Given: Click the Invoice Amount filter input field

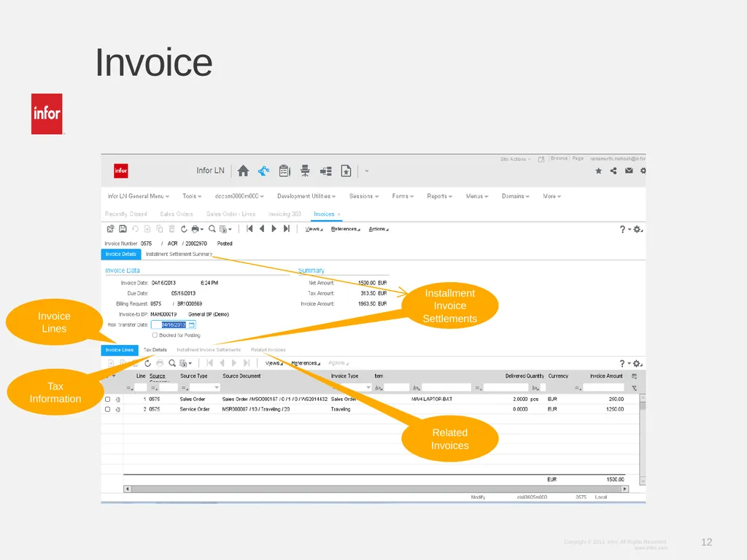Looking at the screenshot, I should click(x=603, y=388).
